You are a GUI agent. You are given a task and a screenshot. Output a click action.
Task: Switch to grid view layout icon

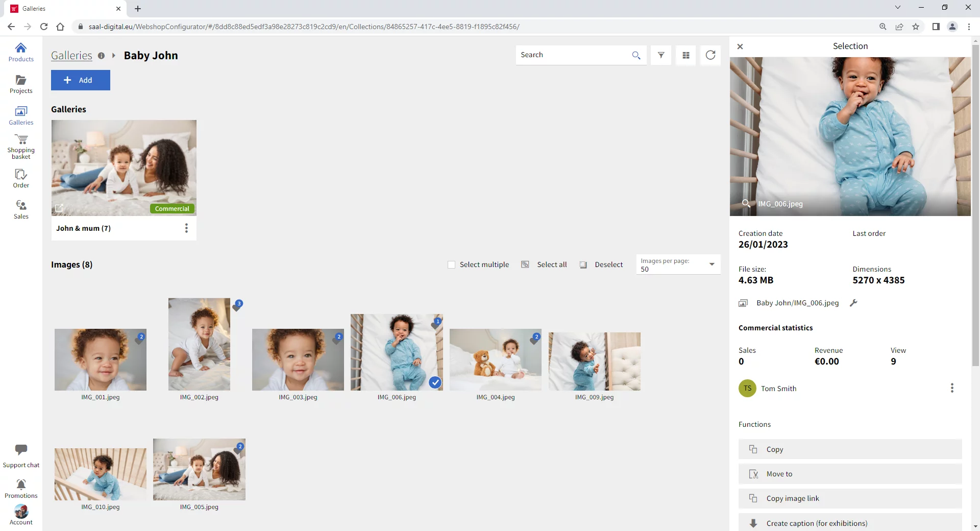pyautogui.click(x=686, y=55)
